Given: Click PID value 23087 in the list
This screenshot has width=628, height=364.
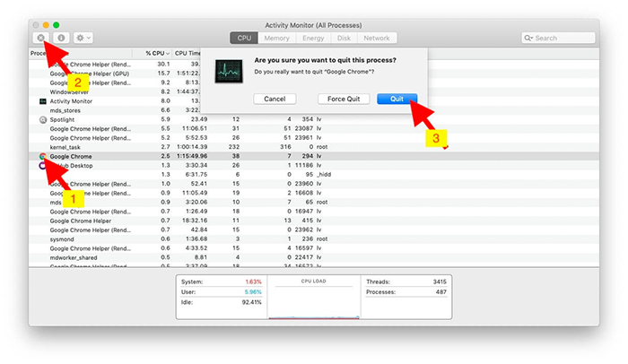Looking at the screenshot, I should pos(303,129).
